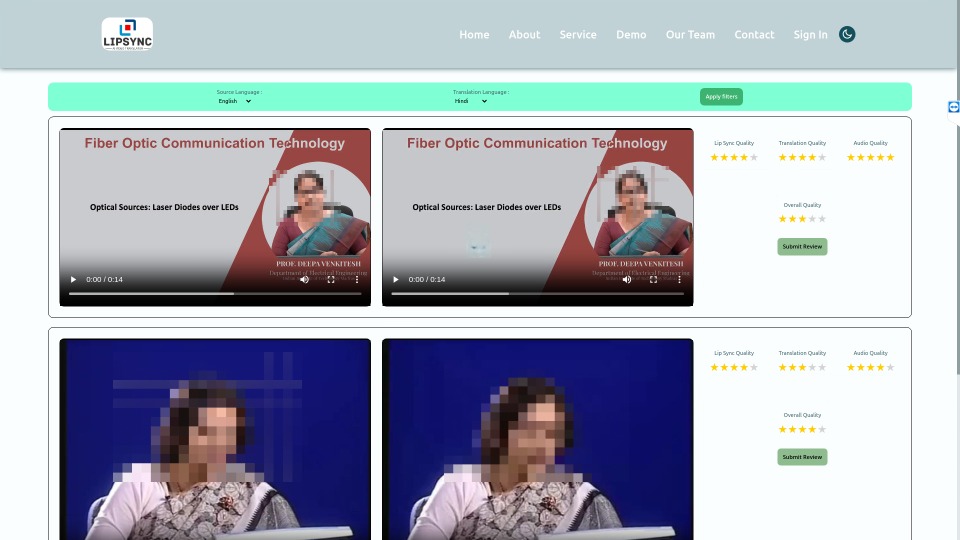Seek on first source video progress bar
This screenshot has width=960, height=540.
coord(215,294)
